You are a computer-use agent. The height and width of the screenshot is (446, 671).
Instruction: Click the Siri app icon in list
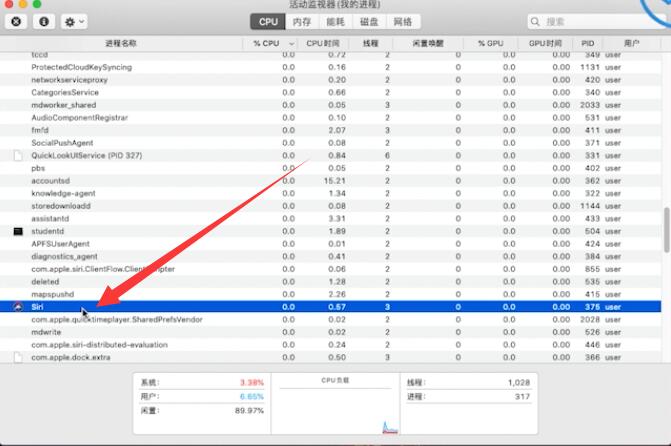coord(18,307)
